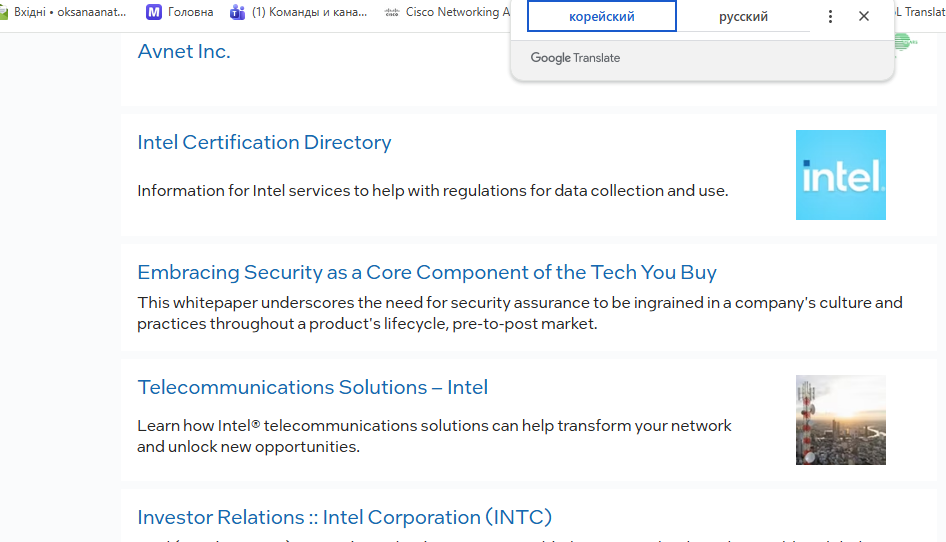This screenshot has width=946, height=542.
Task: Open the Avnet Inc. link
Action: pyautogui.click(x=184, y=52)
